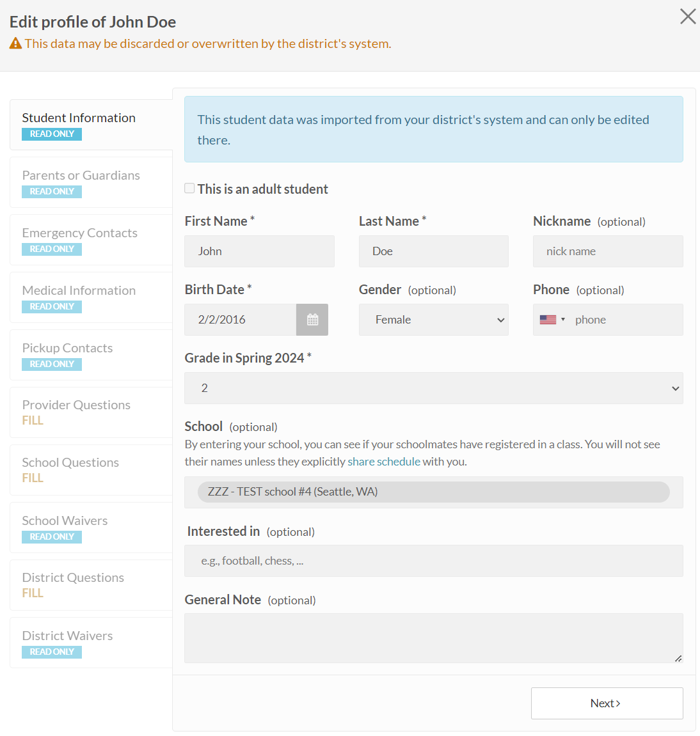Image resolution: width=700 pixels, height=736 pixels.
Task: Follow the share schedule link
Action: point(384,462)
